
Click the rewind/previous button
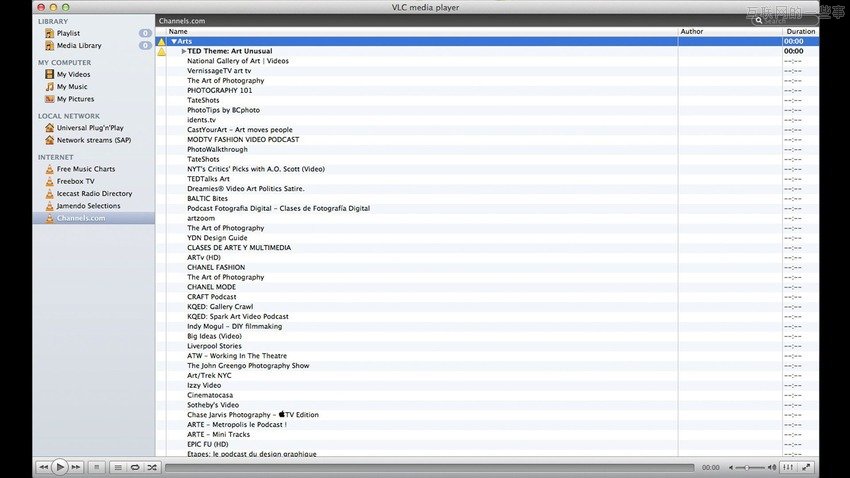click(x=43, y=467)
